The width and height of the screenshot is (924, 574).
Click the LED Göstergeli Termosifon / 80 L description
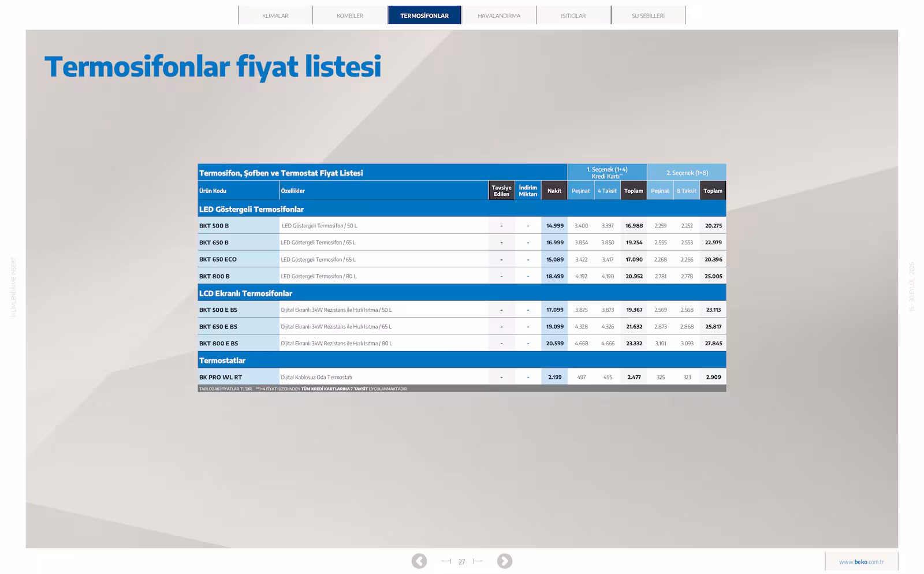[319, 276]
